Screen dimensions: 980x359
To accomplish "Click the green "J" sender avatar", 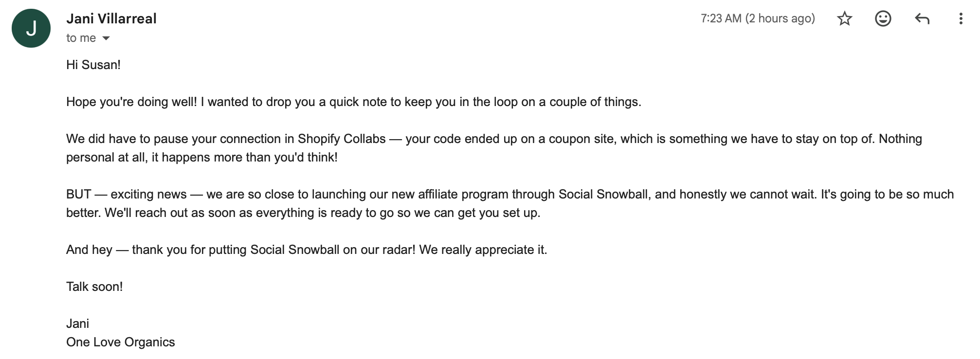I will tap(31, 28).
